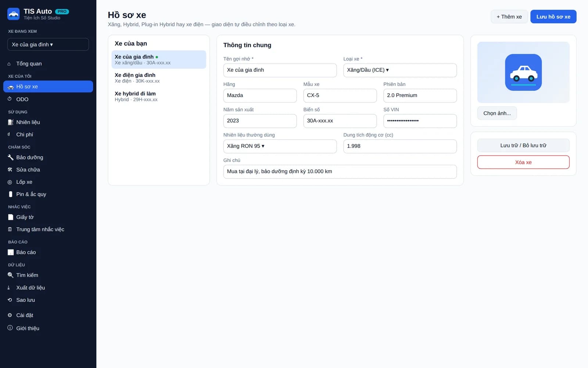Select Xe điện gia đình from list
The height and width of the screenshot is (368, 588).
tap(159, 78)
